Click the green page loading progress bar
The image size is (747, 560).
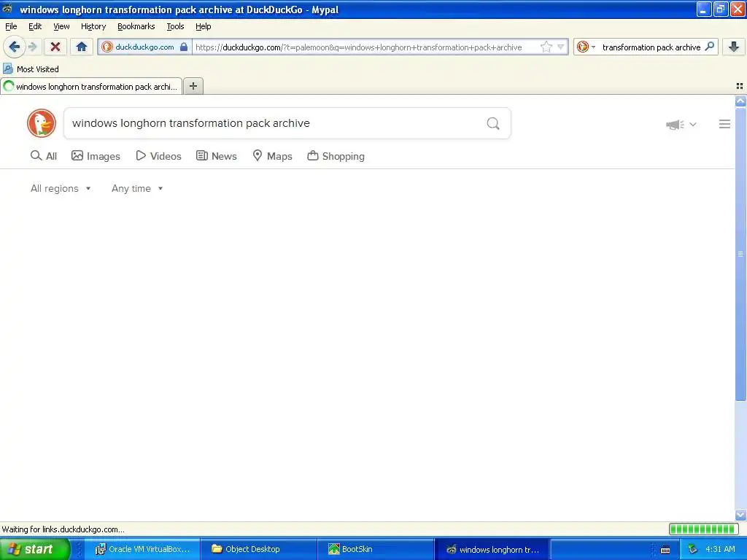coord(704,529)
